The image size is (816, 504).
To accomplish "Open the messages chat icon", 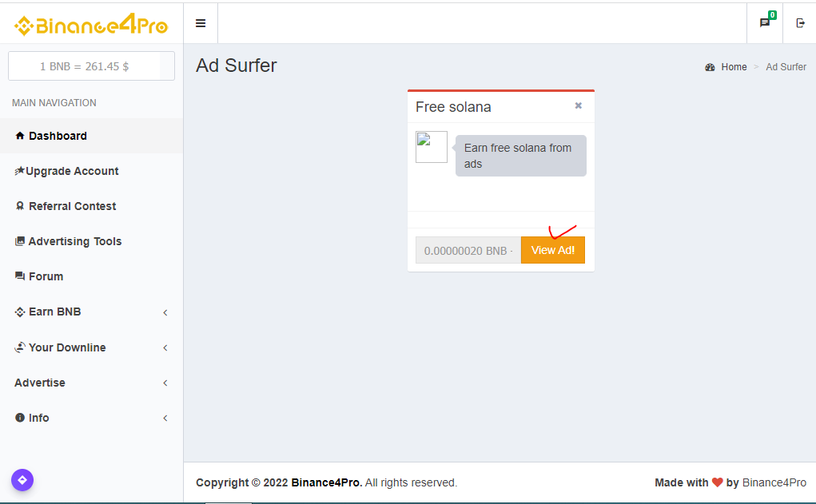I will pyautogui.click(x=765, y=23).
